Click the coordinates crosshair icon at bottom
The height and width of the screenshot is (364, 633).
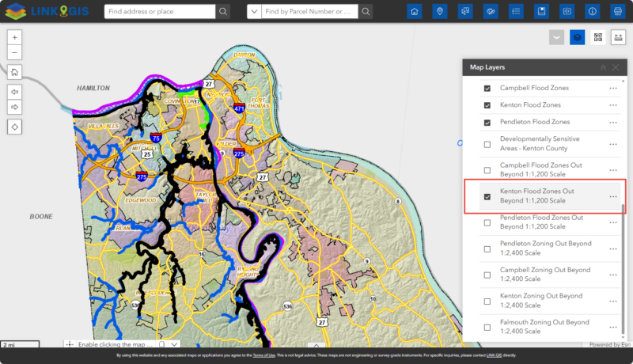pyautogui.click(x=70, y=344)
